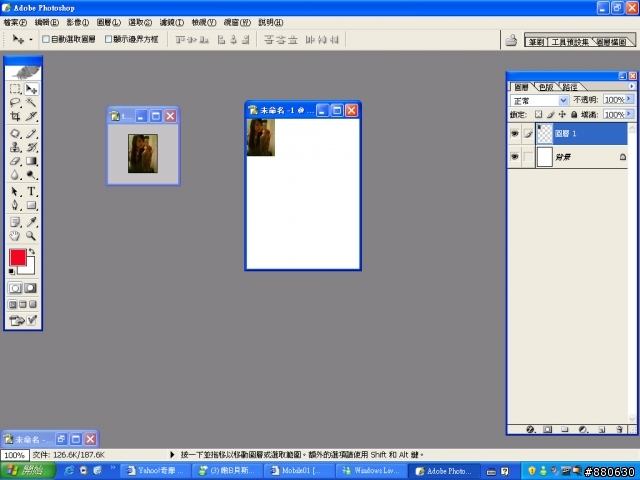Select the Rectangular Marquee tool
The width and height of the screenshot is (640, 480).
pyautogui.click(x=15, y=89)
